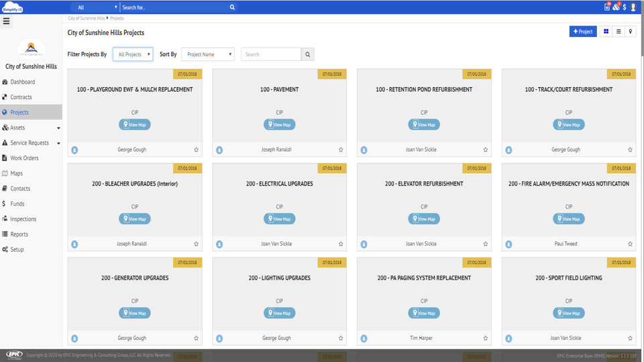Image resolution: width=644 pixels, height=362 pixels.
Task: Open the user profile avatar in the header
Action: (x=633, y=7)
